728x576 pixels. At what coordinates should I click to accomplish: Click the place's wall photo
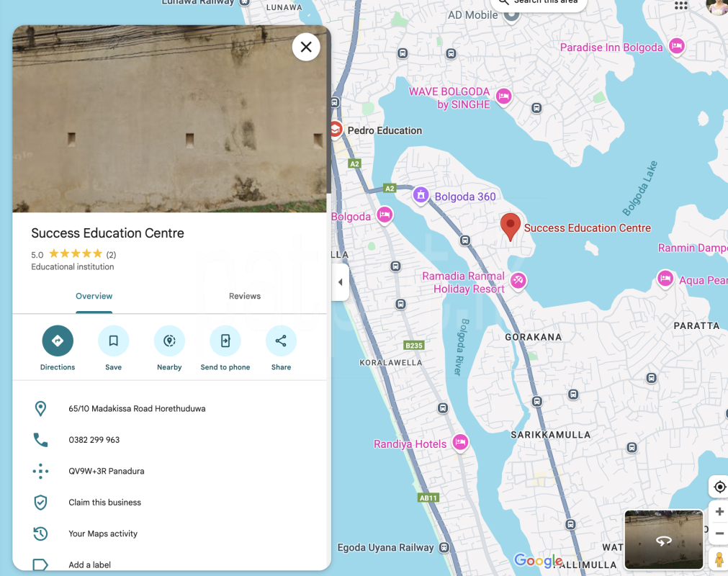(169, 119)
